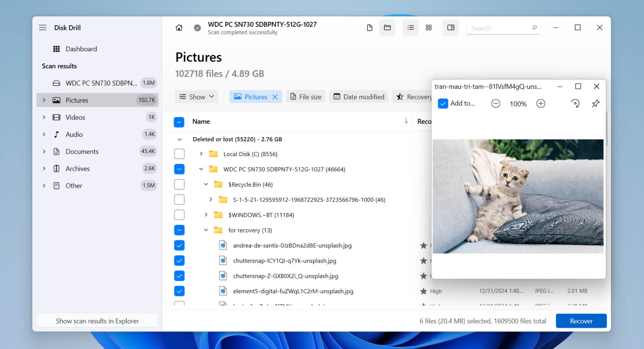Open the Show filter dropdown
This screenshot has width=644, height=349.
196,96
